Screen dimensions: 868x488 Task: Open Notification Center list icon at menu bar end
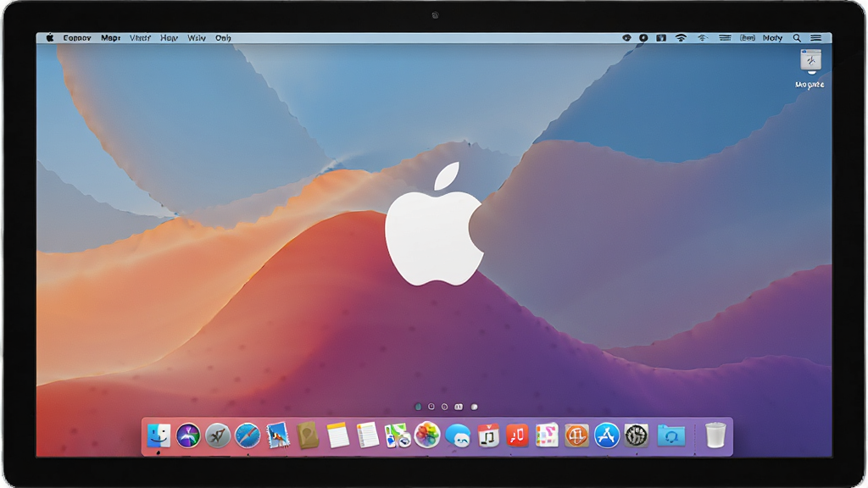[x=816, y=38]
